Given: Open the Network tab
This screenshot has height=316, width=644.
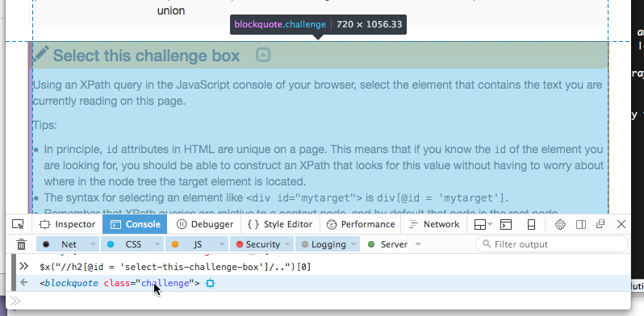Looking at the screenshot, I should point(434,224).
